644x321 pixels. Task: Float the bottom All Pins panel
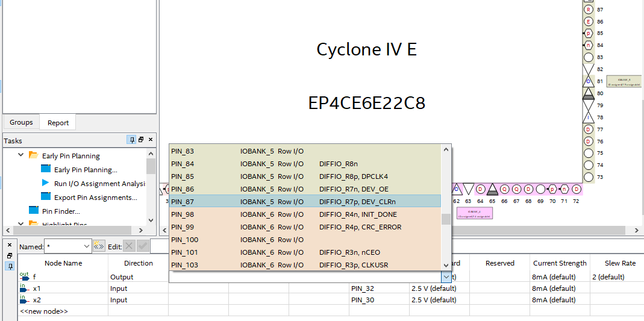click(10, 255)
